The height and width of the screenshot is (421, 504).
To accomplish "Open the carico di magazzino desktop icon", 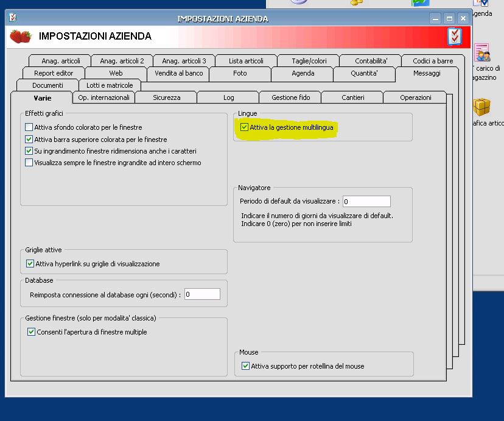I will pyautogui.click(x=483, y=53).
